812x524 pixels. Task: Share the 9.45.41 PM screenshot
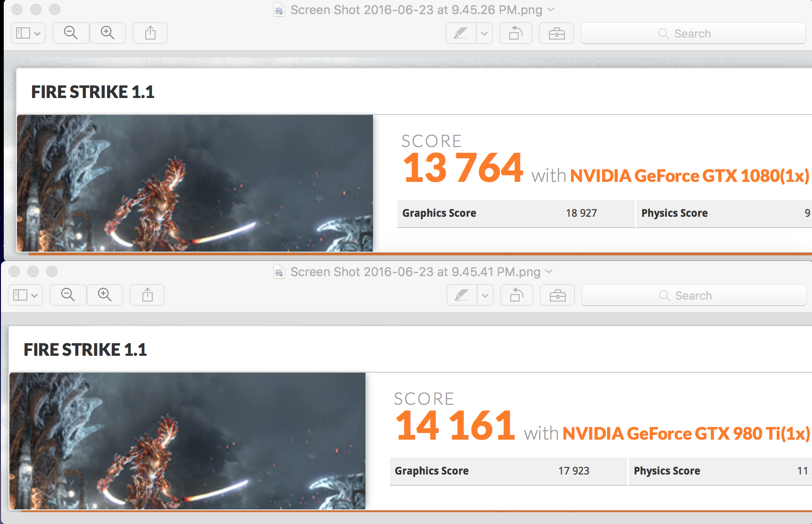click(147, 295)
